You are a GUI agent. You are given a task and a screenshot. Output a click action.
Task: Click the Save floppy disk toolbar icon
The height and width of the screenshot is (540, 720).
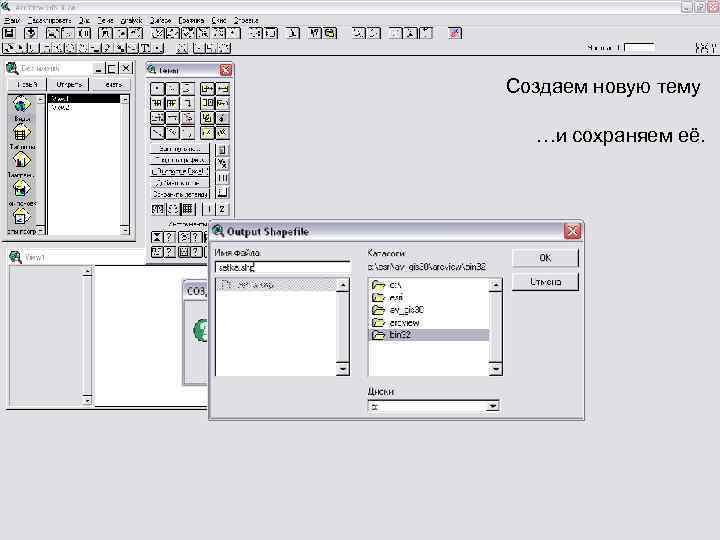(x=9, y=33)
